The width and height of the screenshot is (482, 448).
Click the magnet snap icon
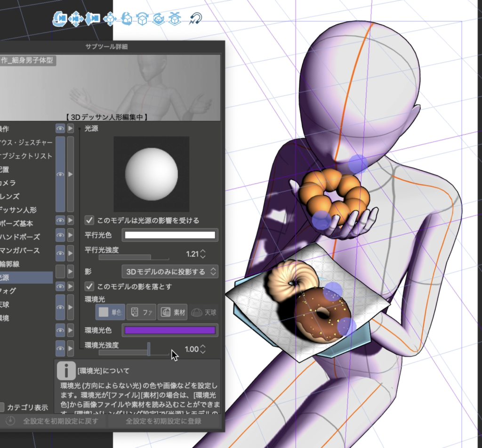point(195,18)
